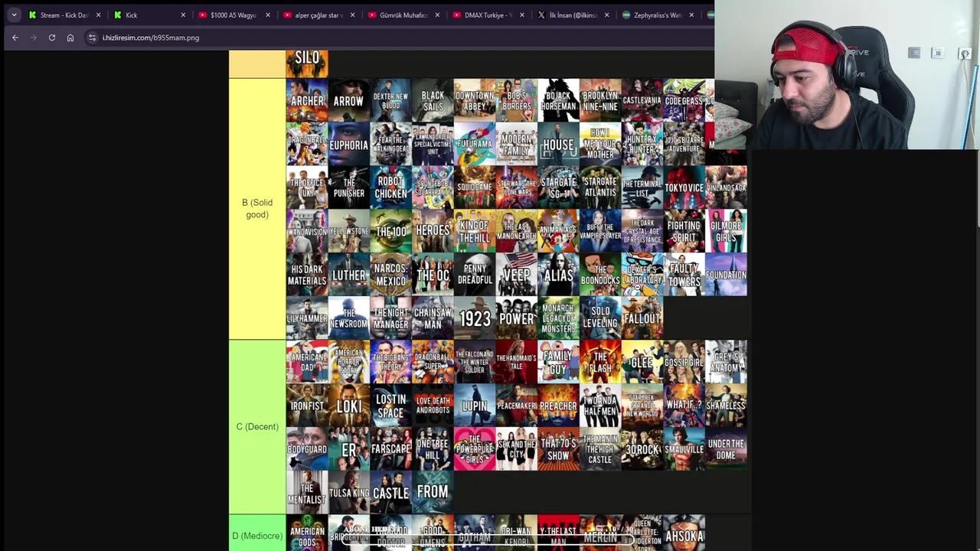Click the Veep tile

[x=516, y=275]
